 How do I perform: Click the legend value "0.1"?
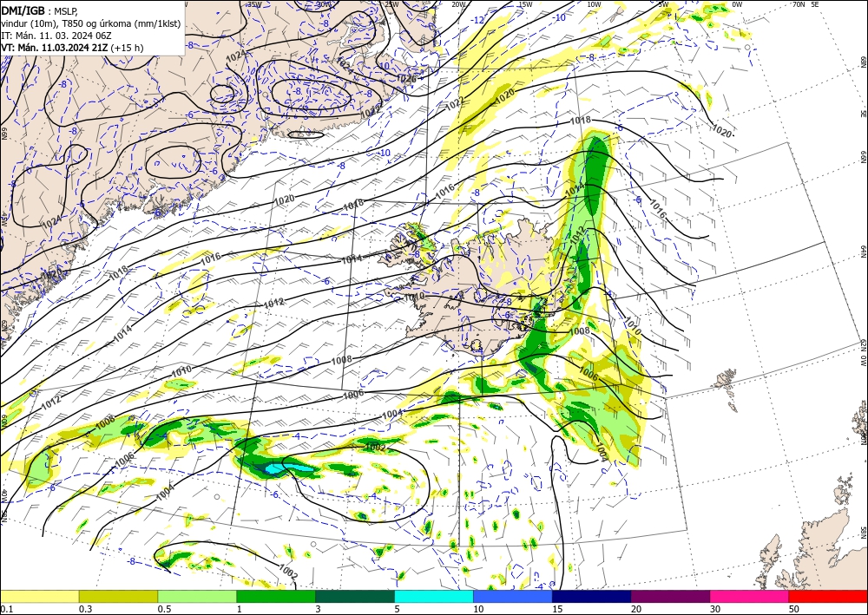(6, 609)
